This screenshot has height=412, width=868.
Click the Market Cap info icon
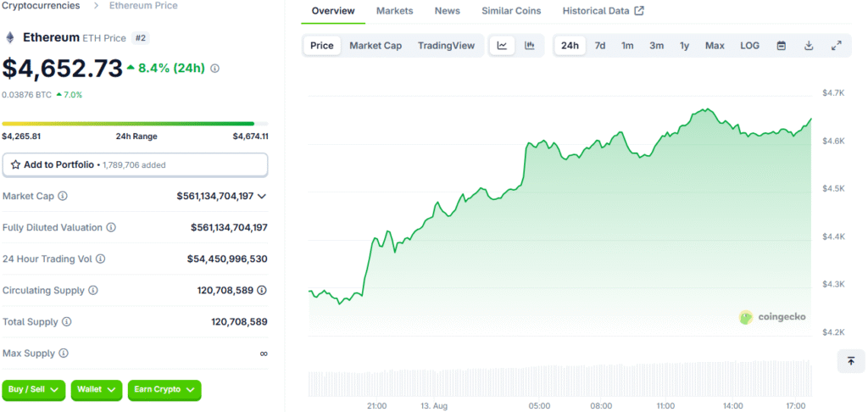pyautogui.click(x=63, y=196)
